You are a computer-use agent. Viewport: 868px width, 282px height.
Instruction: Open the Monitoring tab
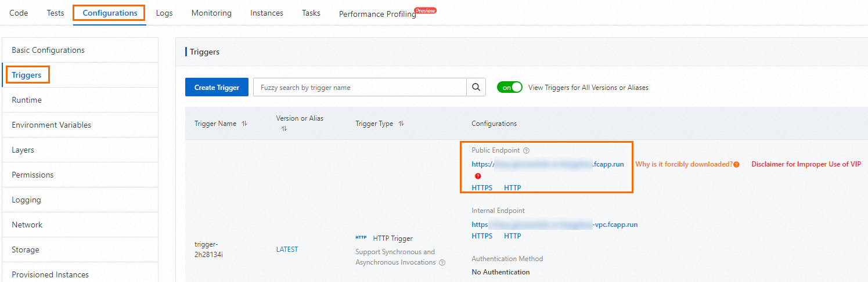(211, 13)
